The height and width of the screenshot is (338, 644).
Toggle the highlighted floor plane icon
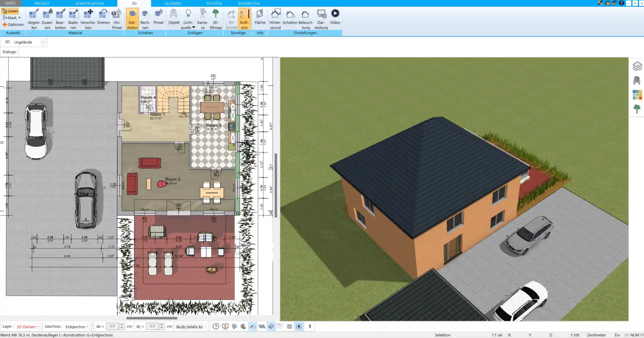coord(271,326)
